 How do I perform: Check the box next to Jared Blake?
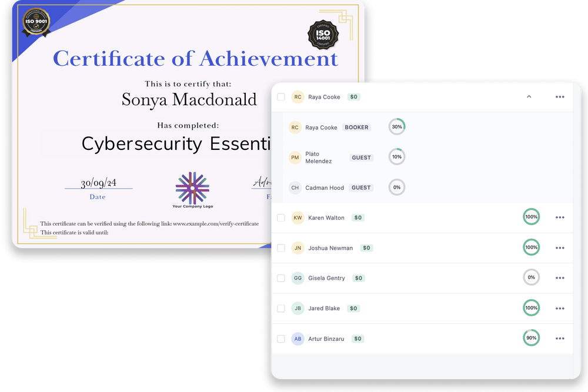[x=281, y=309]
